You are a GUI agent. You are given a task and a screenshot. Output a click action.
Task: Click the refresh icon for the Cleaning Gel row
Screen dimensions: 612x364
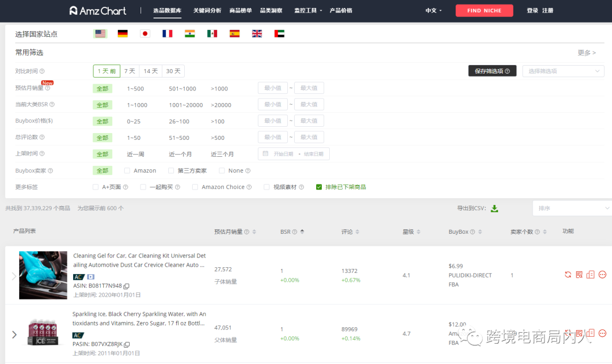tap(568, 275)
